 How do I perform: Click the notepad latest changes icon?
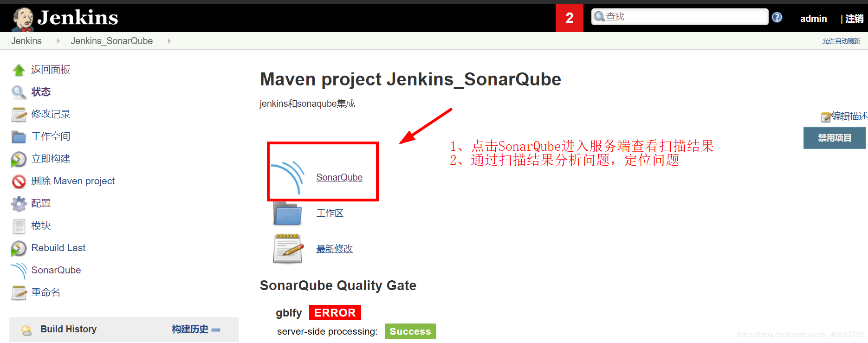[288, 249]
